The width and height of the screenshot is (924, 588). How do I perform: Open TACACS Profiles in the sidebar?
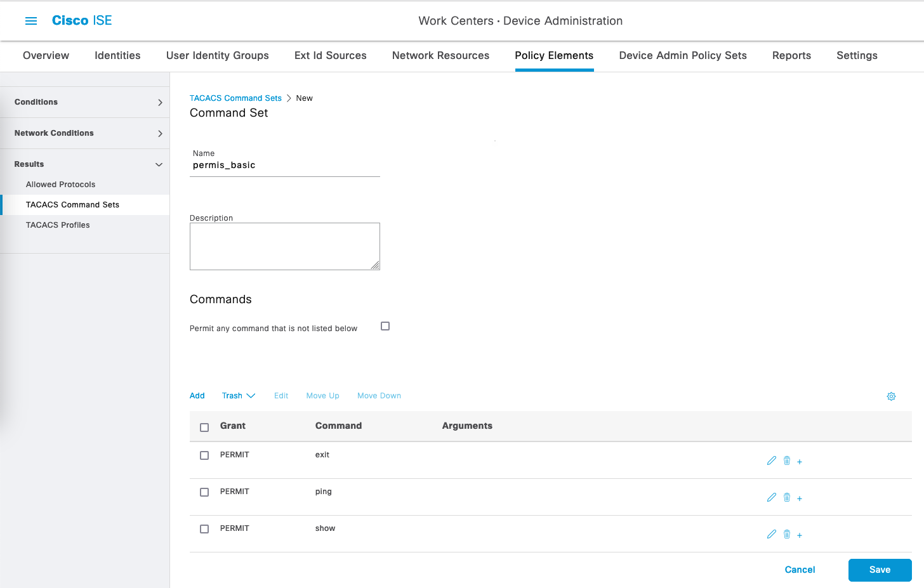coord(58,225)
